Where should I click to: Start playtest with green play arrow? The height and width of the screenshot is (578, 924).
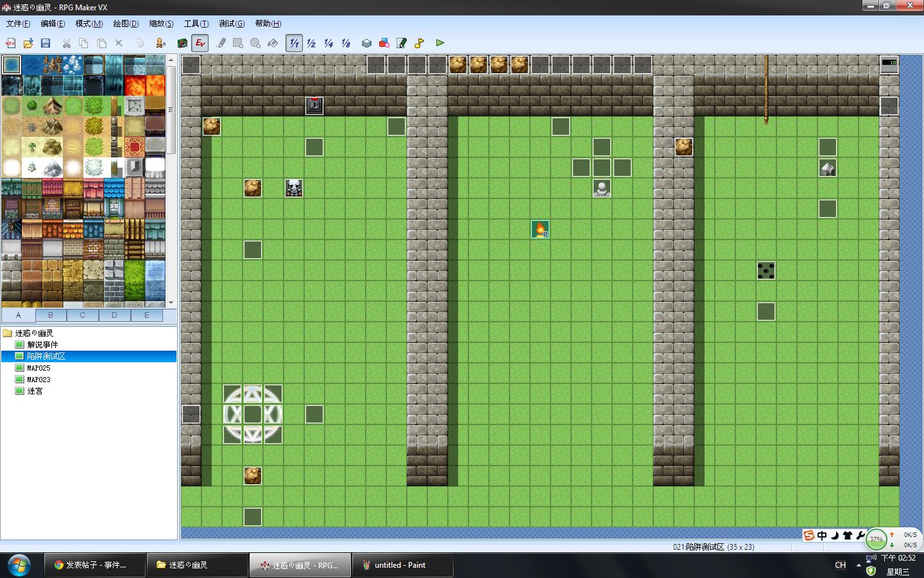440,43
